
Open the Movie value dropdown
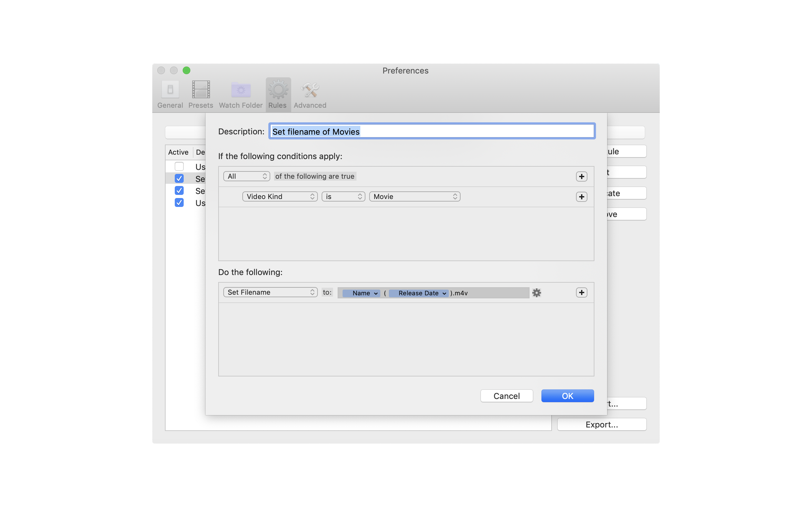[414, 197]
